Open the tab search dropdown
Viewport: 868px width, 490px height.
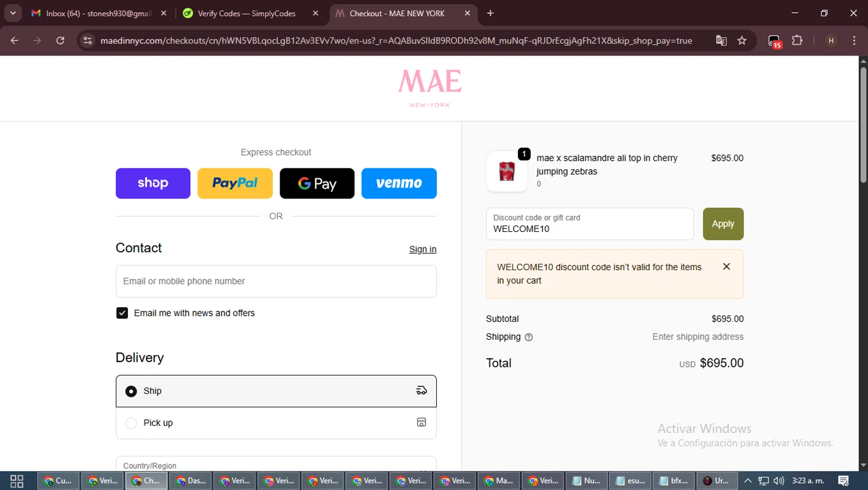tap(13, 13)
